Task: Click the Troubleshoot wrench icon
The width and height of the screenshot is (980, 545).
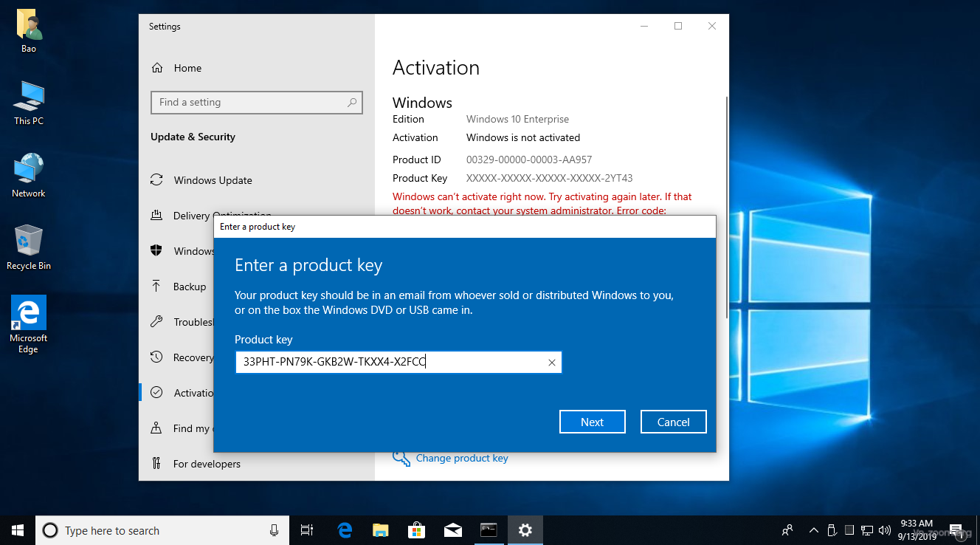Action: coord(156,321)
